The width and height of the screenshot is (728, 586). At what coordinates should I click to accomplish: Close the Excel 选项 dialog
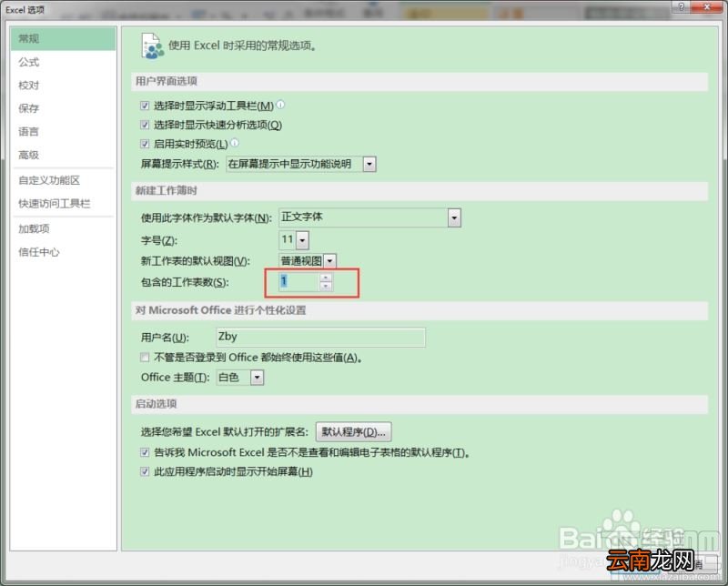(x=707, y=7)
